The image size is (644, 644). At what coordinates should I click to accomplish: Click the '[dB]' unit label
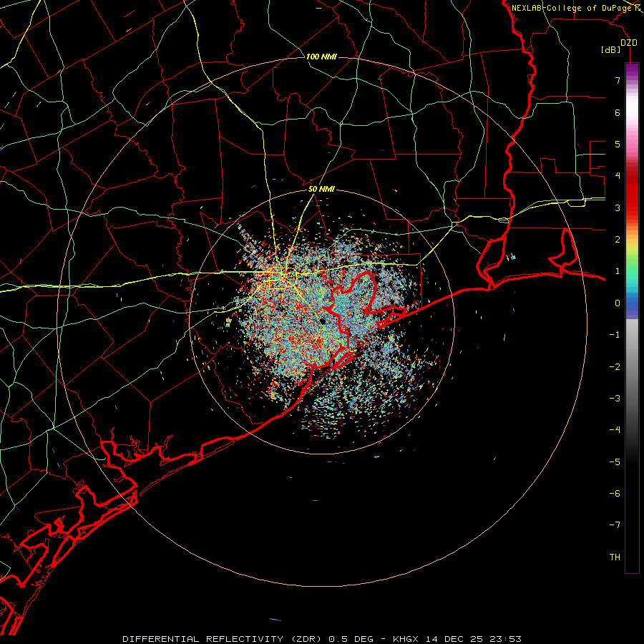[x=611, y=49]
